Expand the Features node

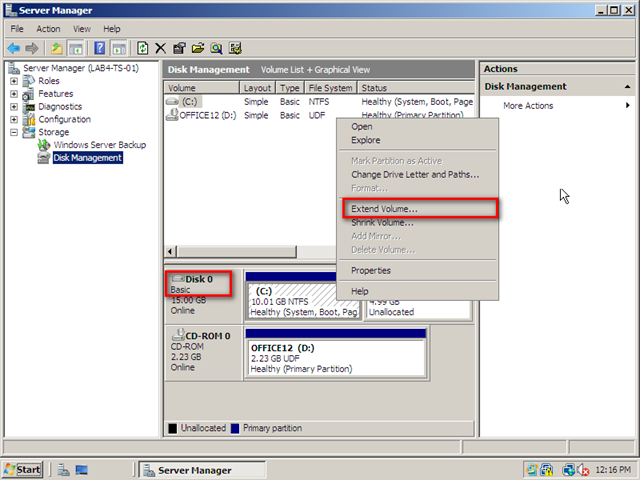click(14, 94)
